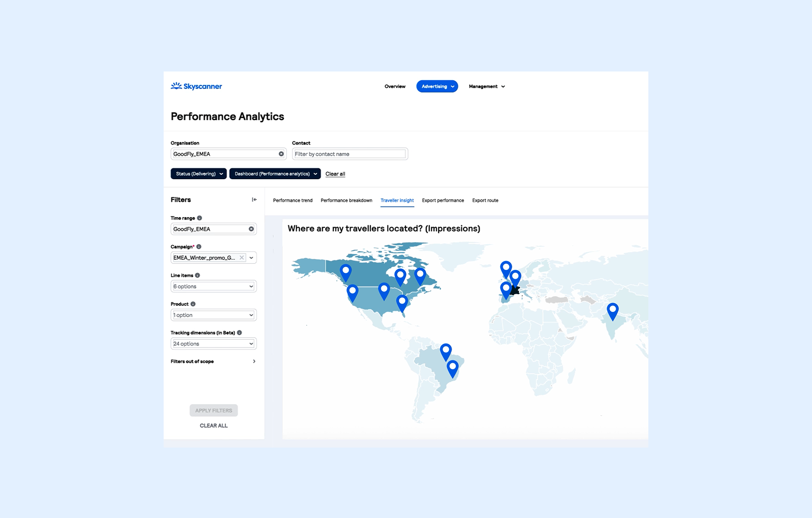Remove the selected EMEA_Winter_promo campaign
This screenshot has height=518, width=812.
(241, 257)
